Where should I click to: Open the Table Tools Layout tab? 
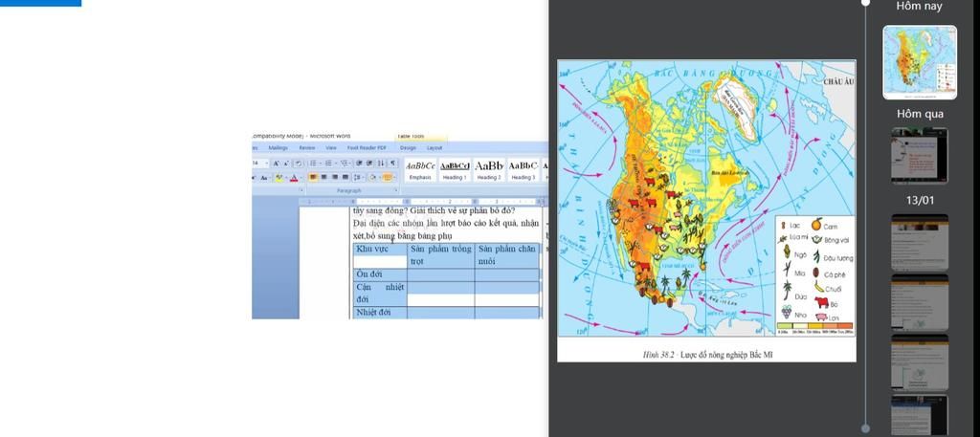(434, 148)
